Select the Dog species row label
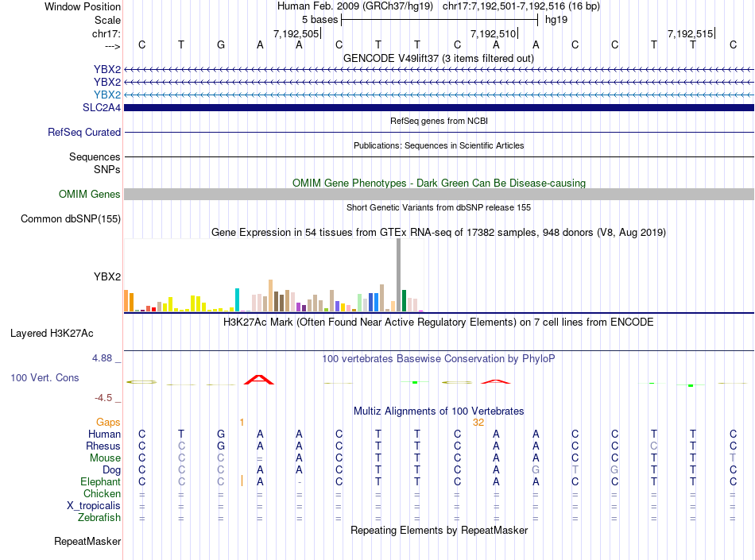This screenshot has width=755, height=560. point(111,470)
